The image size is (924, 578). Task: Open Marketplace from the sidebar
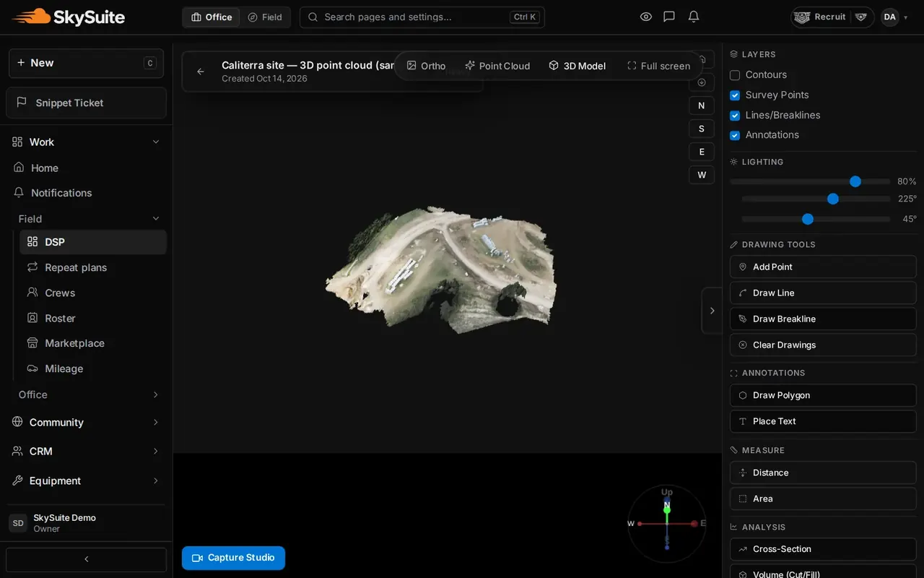pos(93,343)
